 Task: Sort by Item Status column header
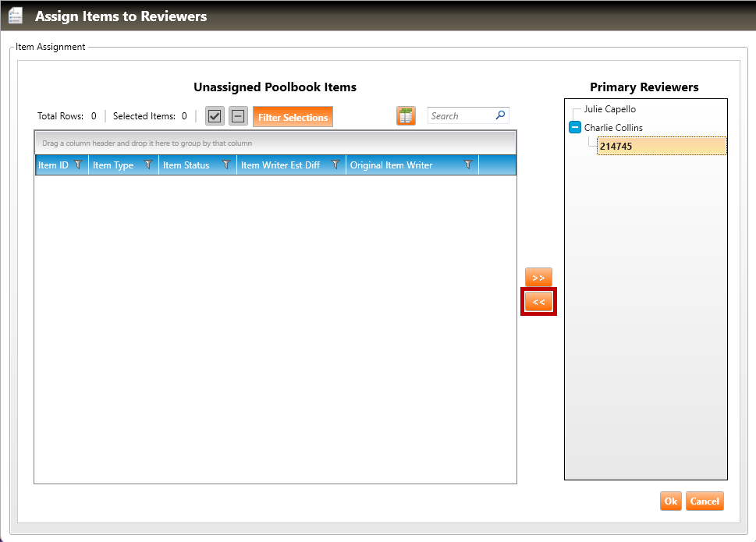tap(186, 165)
